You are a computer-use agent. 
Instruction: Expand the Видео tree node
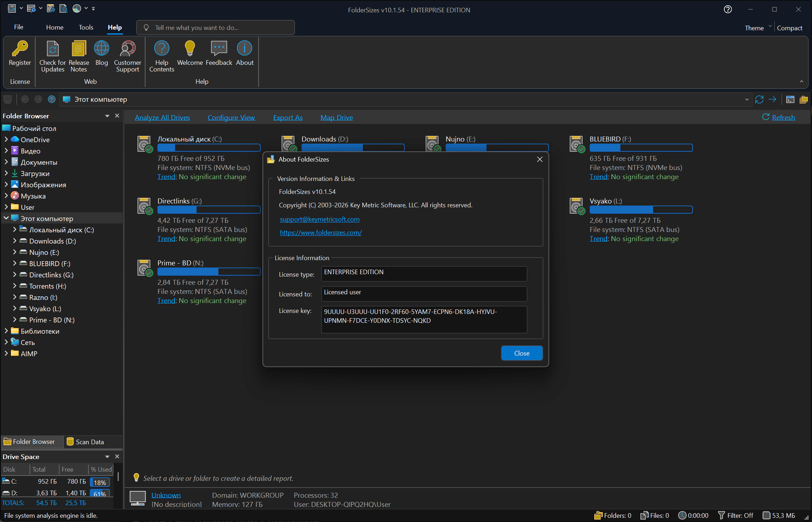point(6,151)
